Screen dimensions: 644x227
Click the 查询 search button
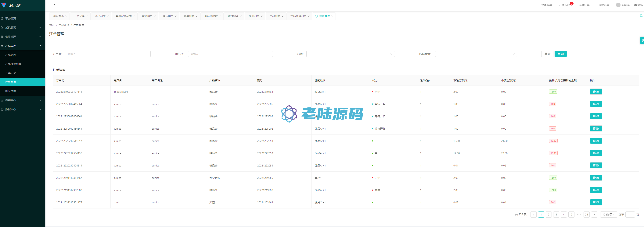point(560,54)
